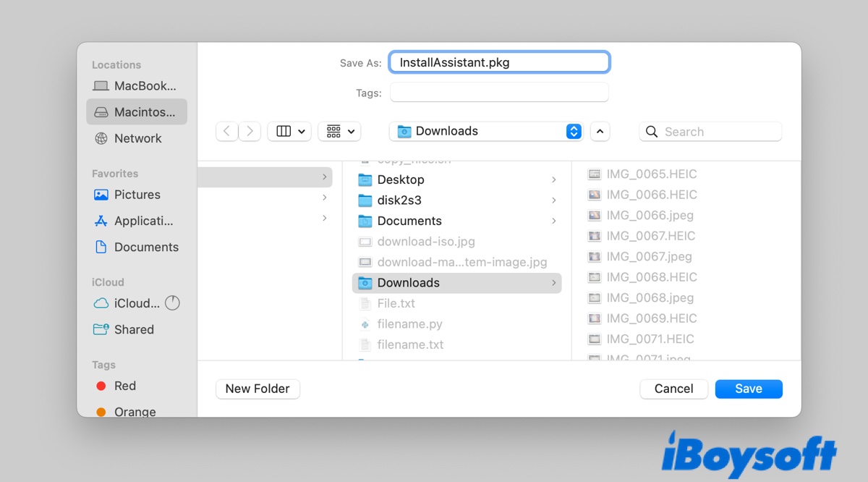Viewport: 868px width, 482px height.
Task: Go back with the left arrow button
Action: pos(227,131)
